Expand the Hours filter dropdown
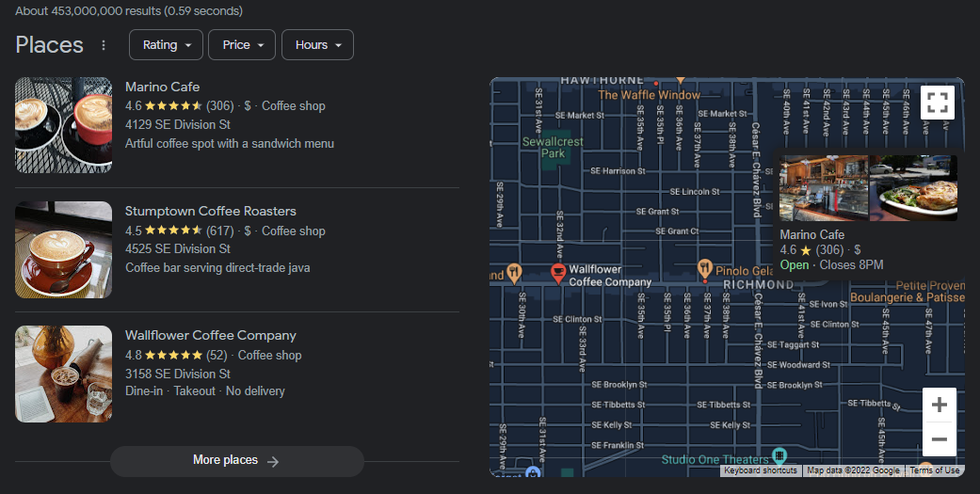Image resolution: width=980 pixels, height=494 pixels. point(317,45)
